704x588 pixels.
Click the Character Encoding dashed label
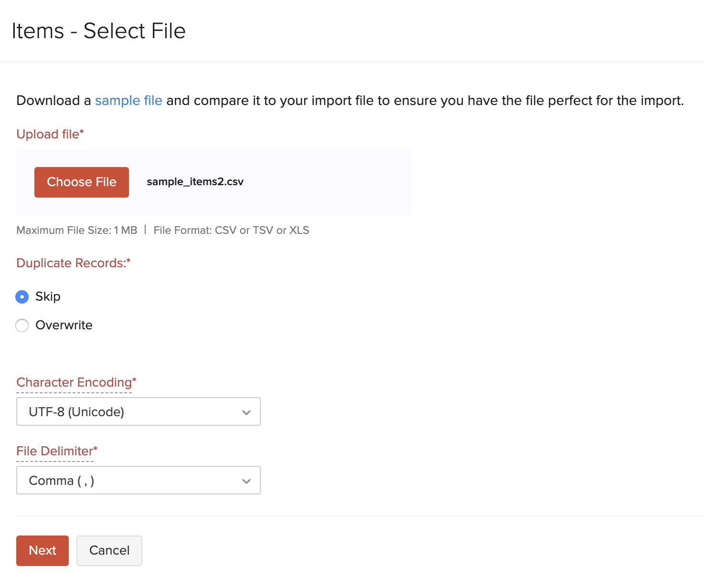point(76,382)
